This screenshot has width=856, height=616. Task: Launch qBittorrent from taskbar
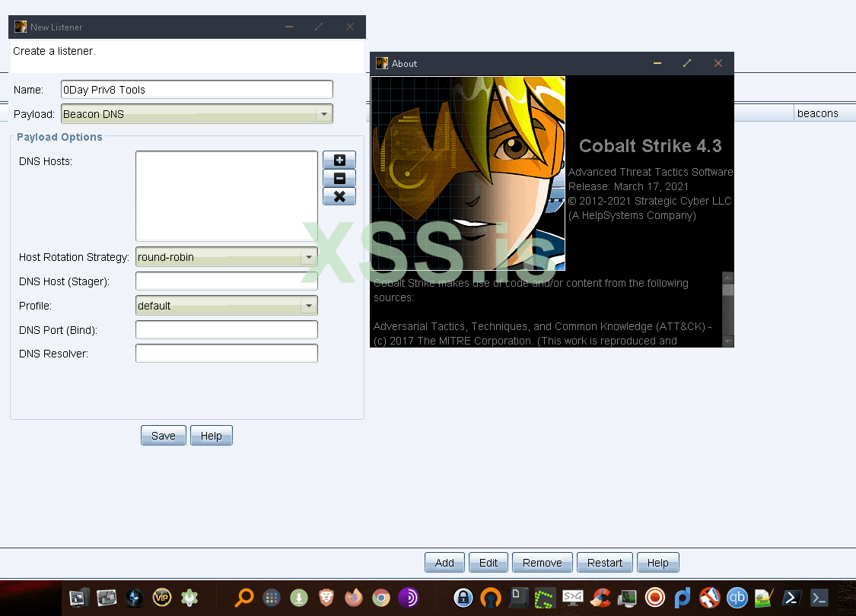[x=737, y=598]
